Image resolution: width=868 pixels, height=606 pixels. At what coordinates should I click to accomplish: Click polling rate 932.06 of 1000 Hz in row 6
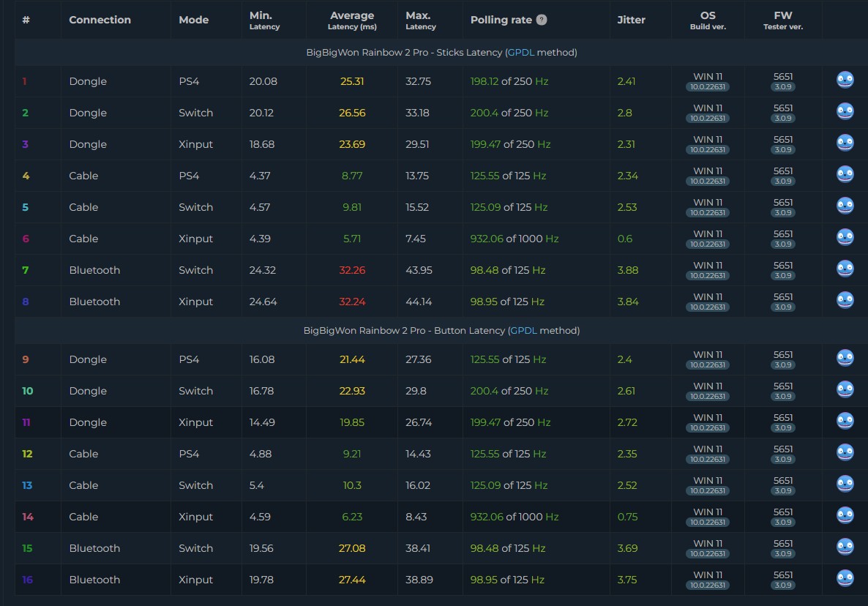coord(515,239)
